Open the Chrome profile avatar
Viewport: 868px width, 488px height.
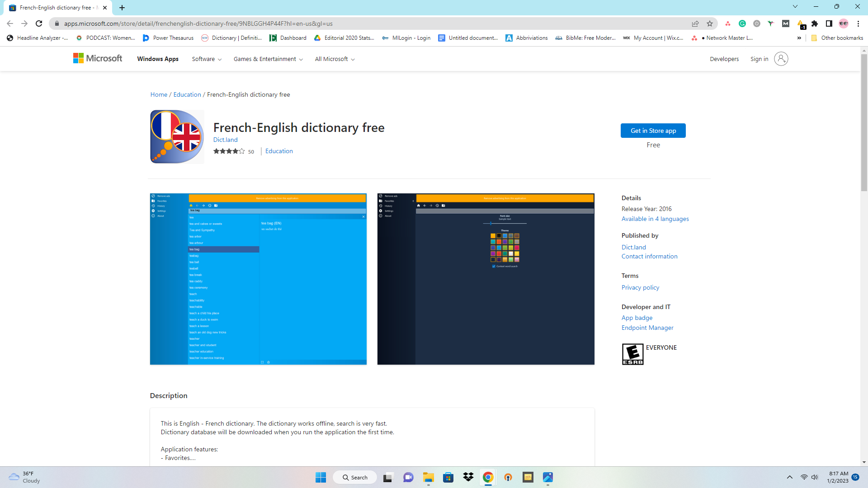pos(844,23)
